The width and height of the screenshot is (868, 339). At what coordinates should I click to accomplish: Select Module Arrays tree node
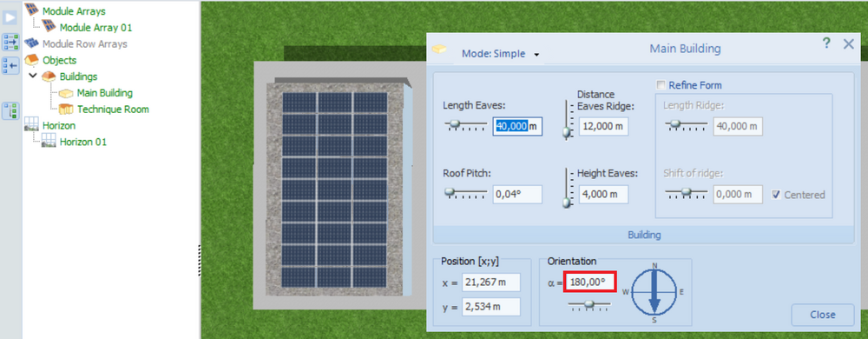coord(74,10)
